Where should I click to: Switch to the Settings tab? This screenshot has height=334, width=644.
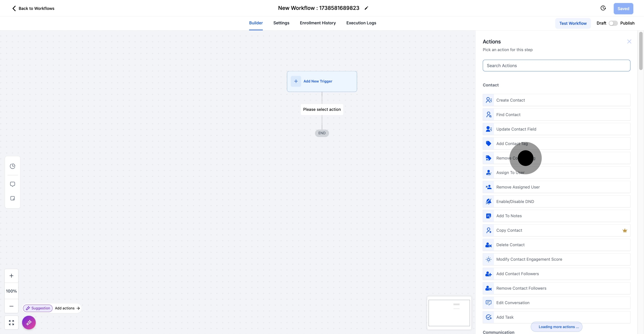click(281, 23)
